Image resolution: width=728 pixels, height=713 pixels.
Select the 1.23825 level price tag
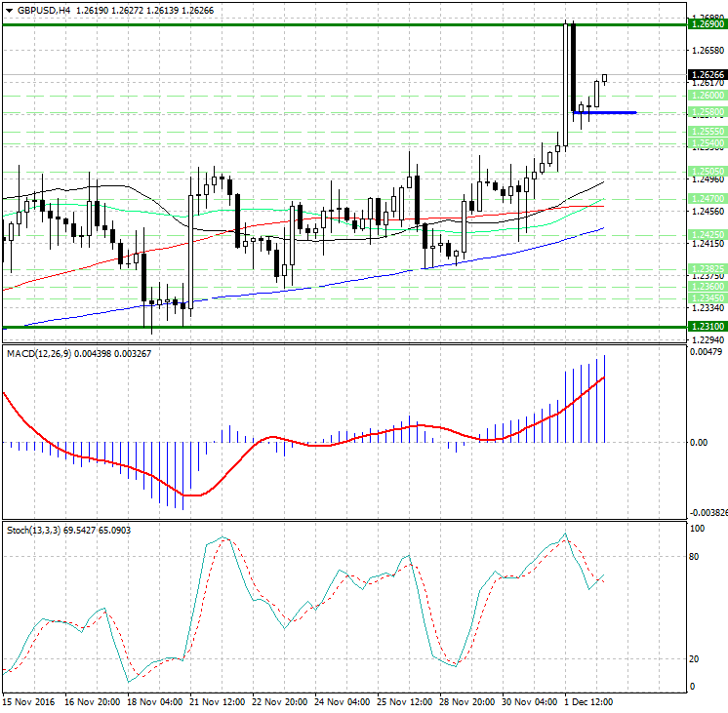click(707, 267)
